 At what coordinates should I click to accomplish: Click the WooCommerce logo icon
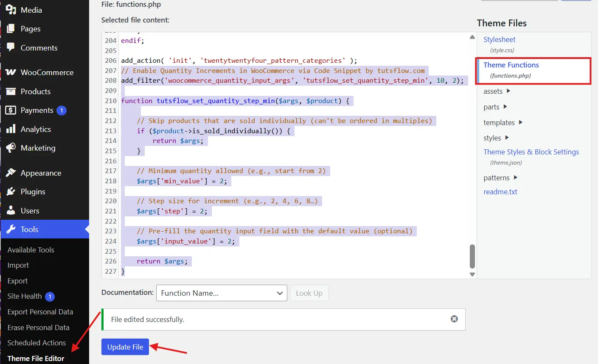(11, 73)
